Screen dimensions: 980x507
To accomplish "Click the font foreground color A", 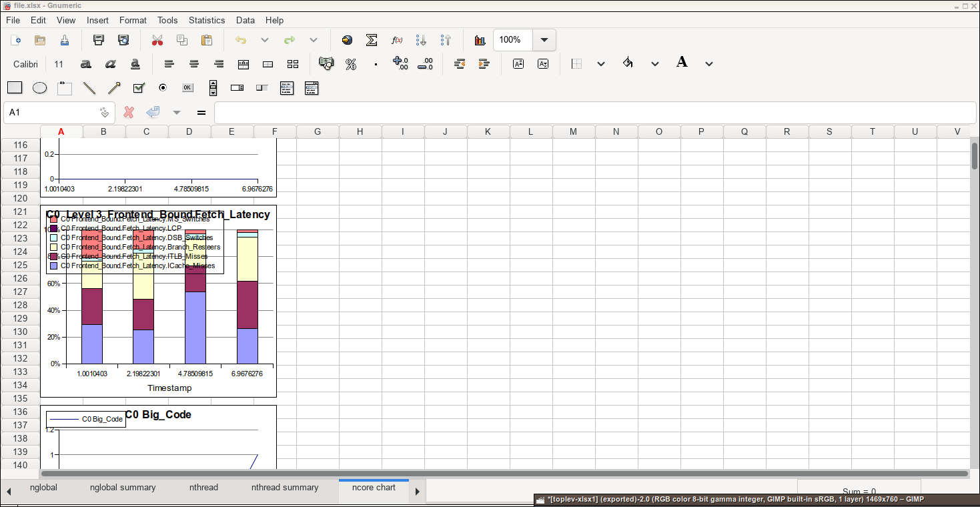I will [682, 63].
